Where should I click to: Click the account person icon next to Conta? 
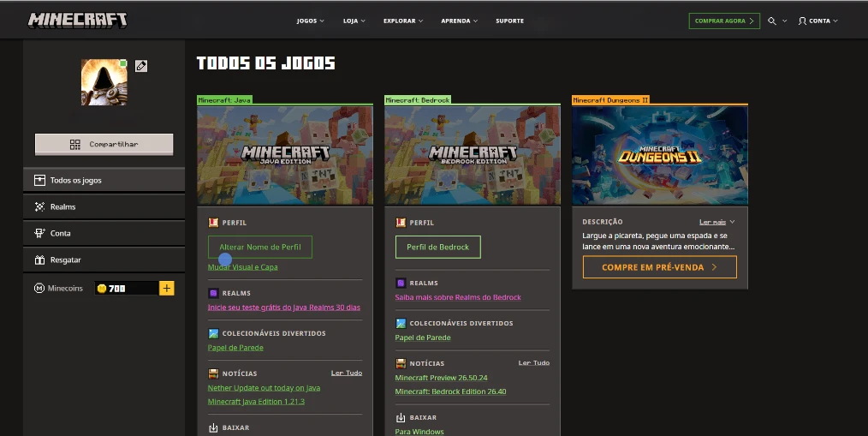(x=802, y=21)
